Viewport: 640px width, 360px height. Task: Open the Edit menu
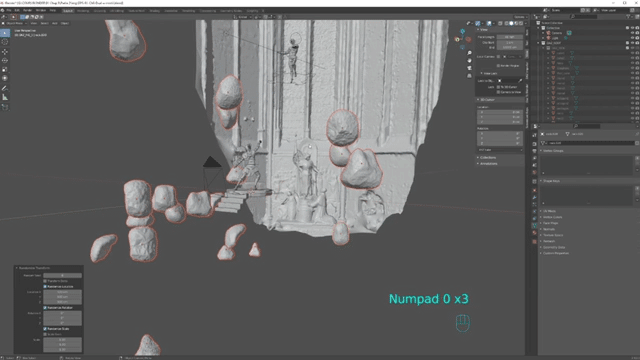point(17,10)
